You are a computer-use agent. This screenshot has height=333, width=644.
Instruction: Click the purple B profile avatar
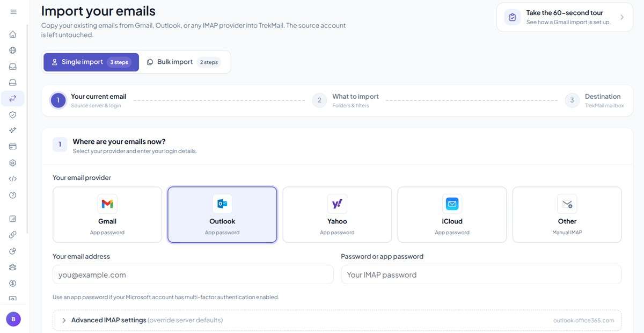tap(13, 319)
